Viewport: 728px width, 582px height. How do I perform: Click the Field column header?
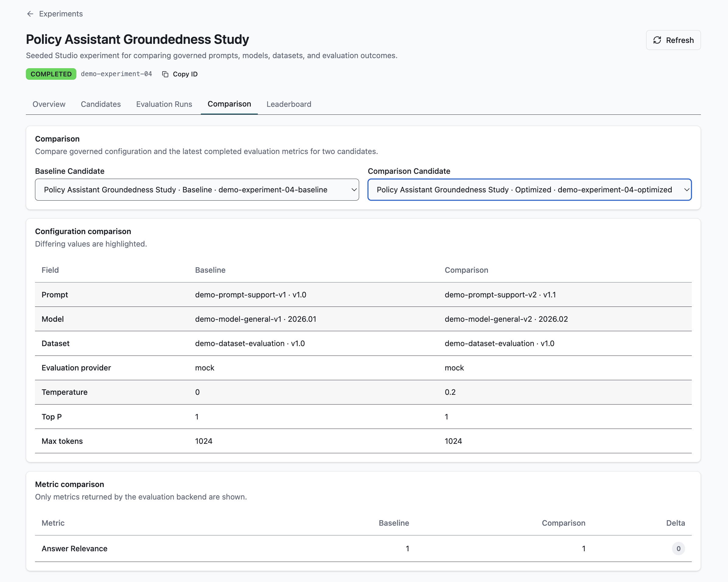click(50, 270)
